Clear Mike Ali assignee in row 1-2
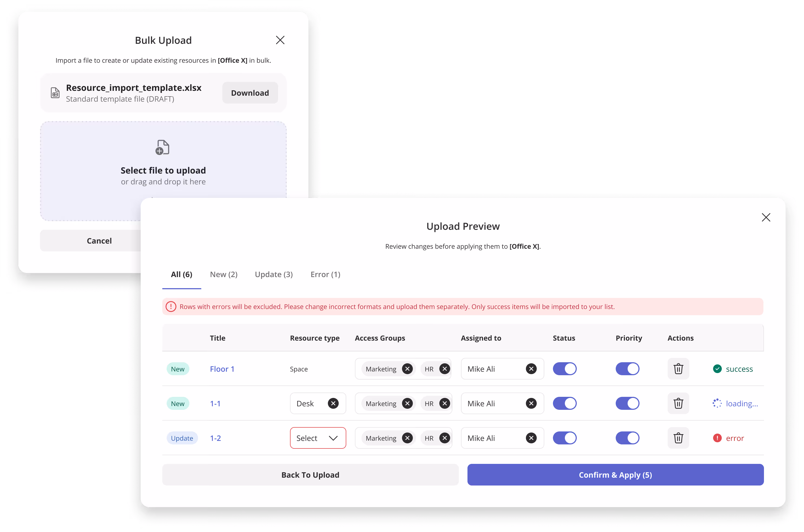This screenshot has height=532, width=804. click(531, 438)
